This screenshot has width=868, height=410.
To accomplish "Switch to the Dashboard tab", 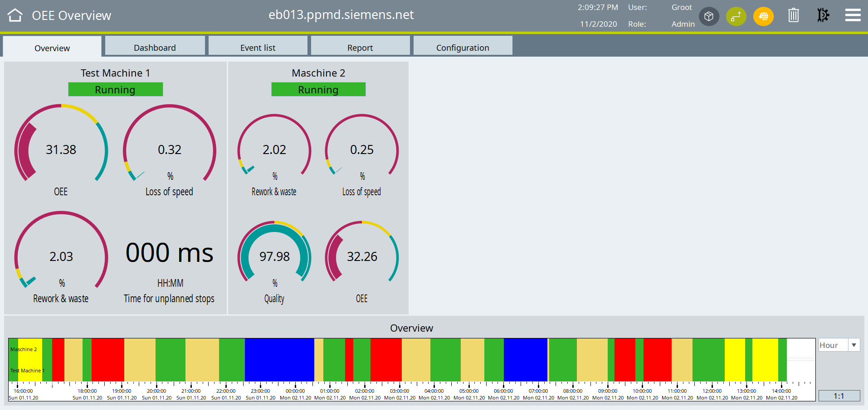I will point(155,48).
